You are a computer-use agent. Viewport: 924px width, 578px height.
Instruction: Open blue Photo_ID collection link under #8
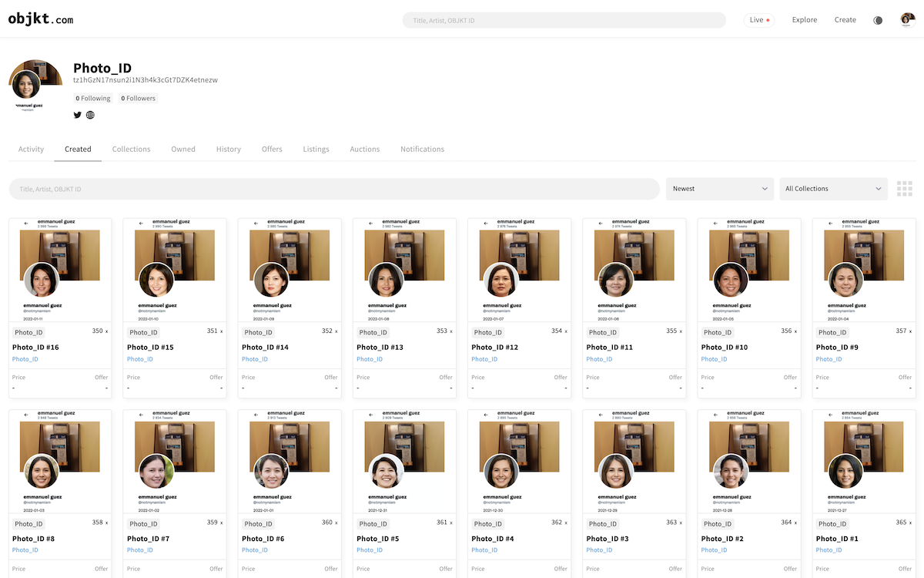[25, 550]
